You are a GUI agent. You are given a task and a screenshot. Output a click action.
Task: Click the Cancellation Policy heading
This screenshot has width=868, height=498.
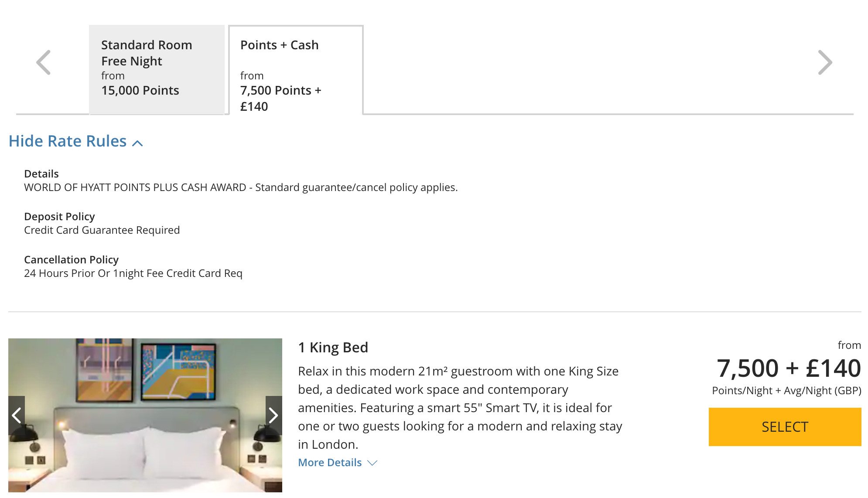(x=71, y=259)
